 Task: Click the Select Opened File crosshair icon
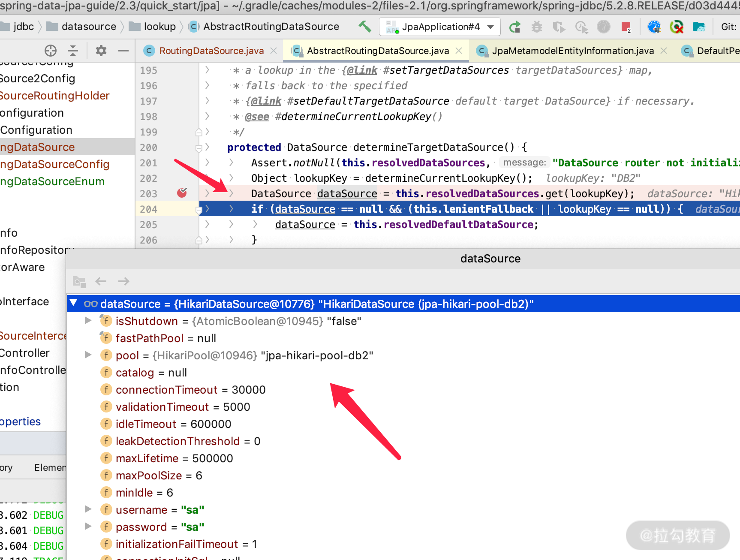[51, 51]
